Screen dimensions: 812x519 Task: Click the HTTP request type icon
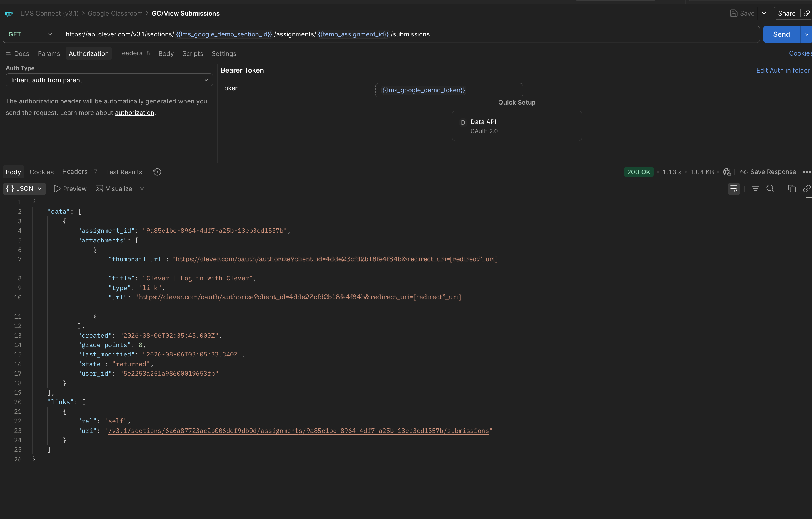(x=9, y=13)
